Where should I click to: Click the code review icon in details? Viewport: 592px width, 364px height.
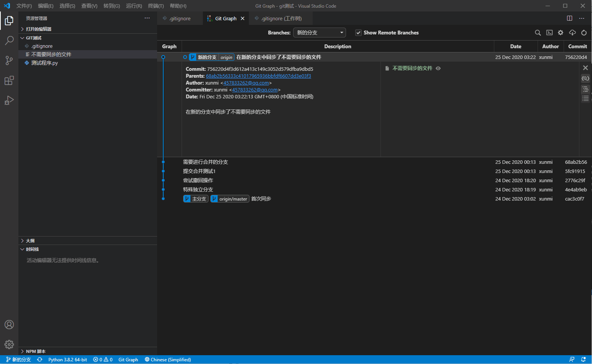[585, 78]
